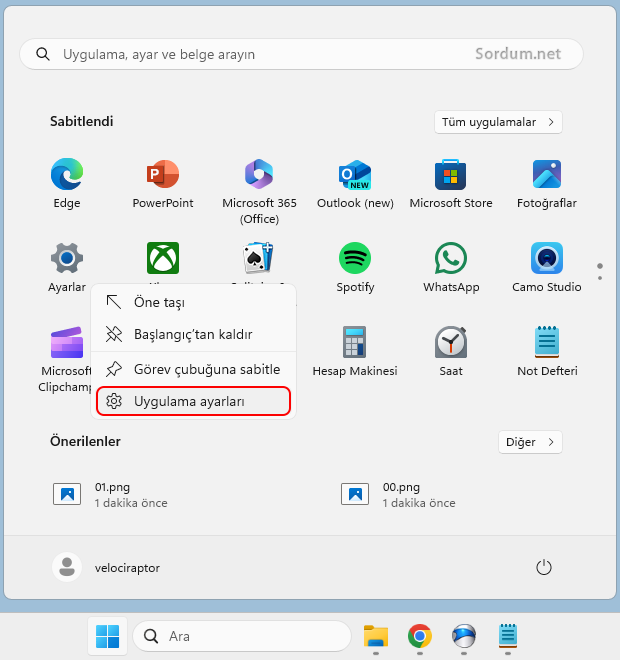Open the velociraptor user account
The height and width of the screenshot is (660, 620).
(x=106, y=567)
